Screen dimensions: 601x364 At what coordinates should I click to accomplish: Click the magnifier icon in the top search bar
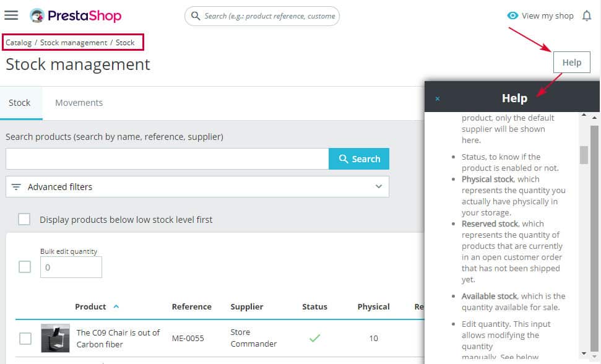[x=196, y=16]
